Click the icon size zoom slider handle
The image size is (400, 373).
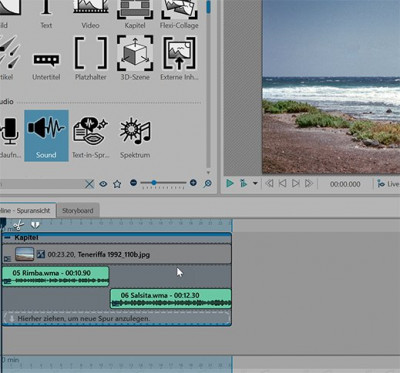154,183
